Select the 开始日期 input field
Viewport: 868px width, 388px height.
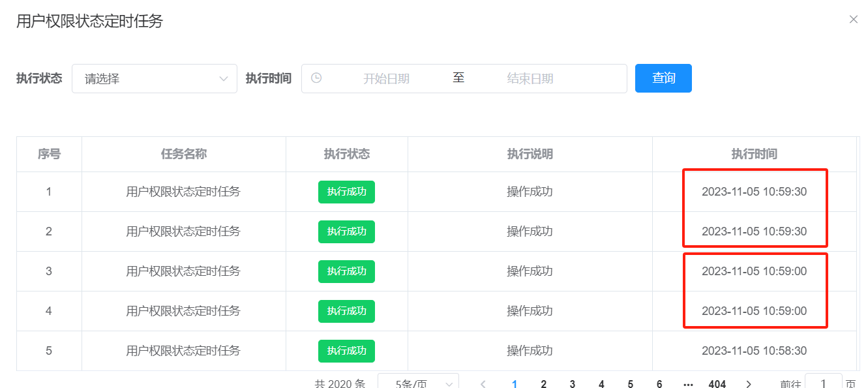coord(386,79)
